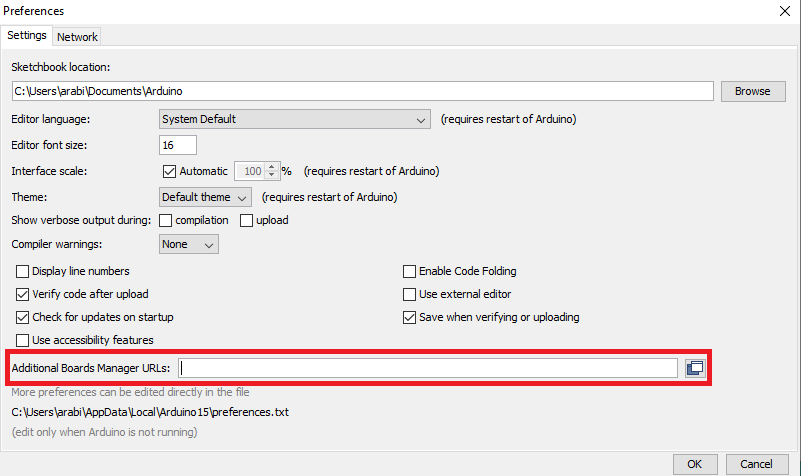Confirm the preferences with OK
The height and width of the screenshot is (476, 801).
pyautogui.click(x=695, y=464)
